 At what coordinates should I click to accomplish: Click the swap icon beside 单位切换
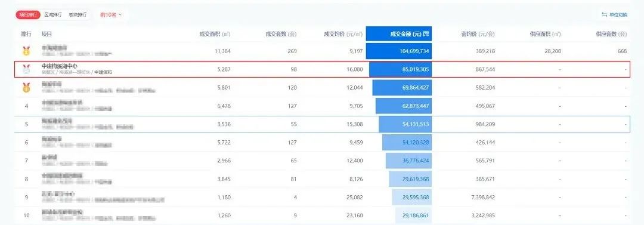click(x=604, y=15)
